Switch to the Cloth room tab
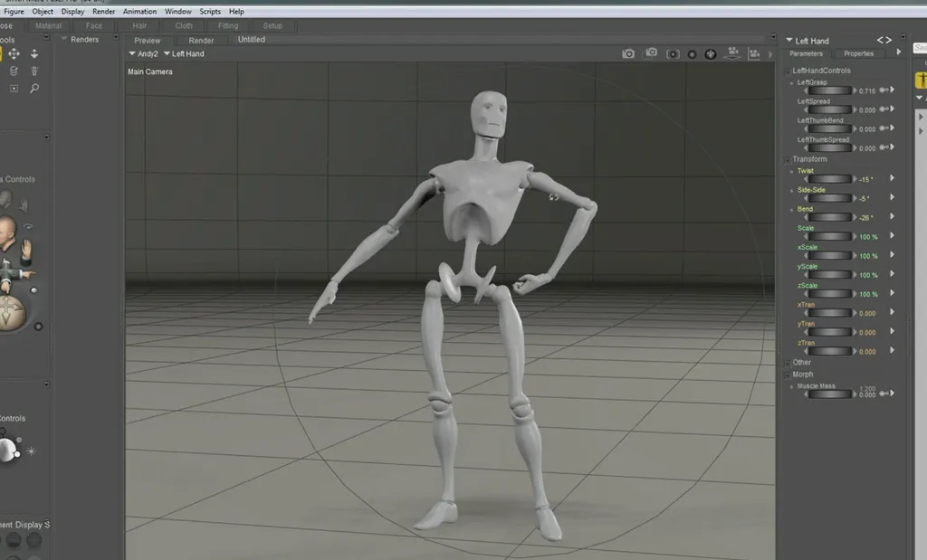Screen dimensions: 927x560 click(x=184, y=26)
